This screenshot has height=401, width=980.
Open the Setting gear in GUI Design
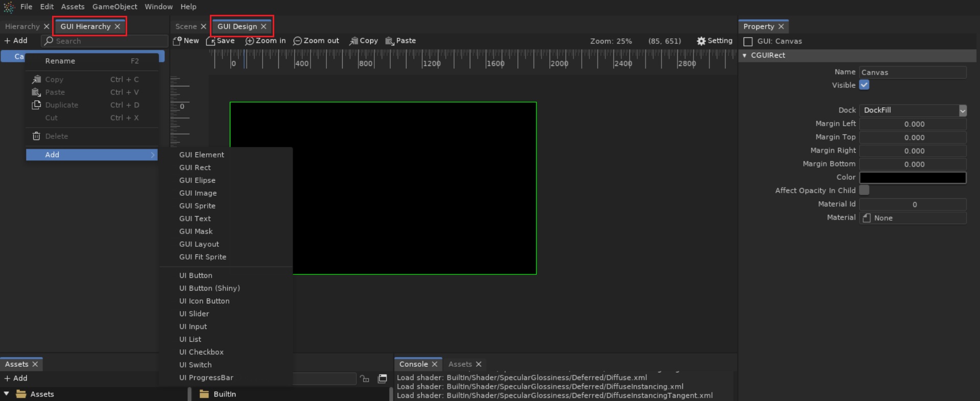point(701,41)
